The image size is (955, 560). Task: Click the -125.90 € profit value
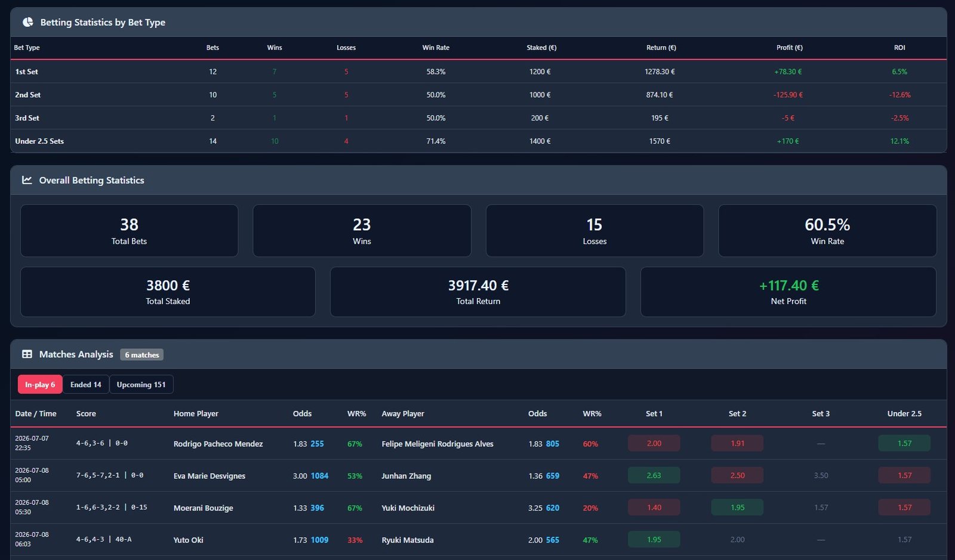(x=788, y=95)
